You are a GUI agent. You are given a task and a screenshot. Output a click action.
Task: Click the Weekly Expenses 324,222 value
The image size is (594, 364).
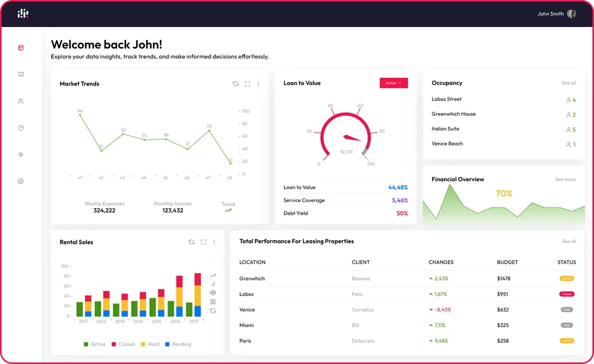(104, 211)
